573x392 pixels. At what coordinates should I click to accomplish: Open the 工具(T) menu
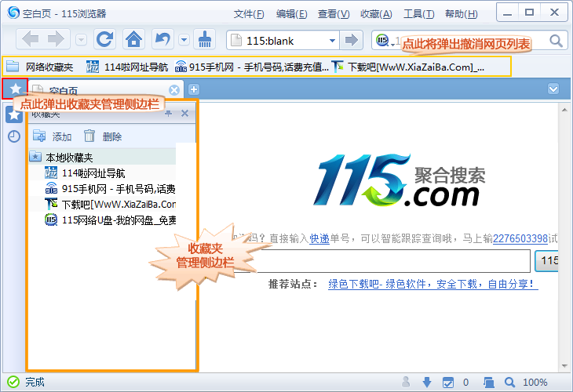(419, 14)
